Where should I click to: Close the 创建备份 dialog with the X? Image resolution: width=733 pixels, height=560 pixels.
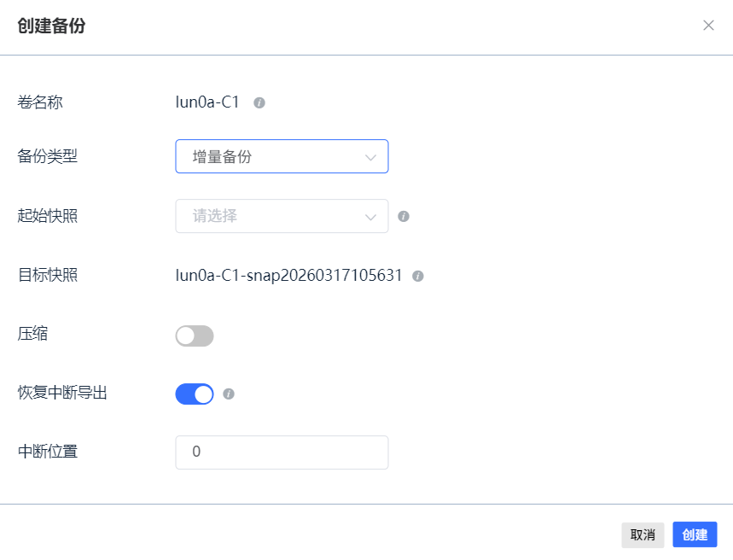[x=708, y=26]
